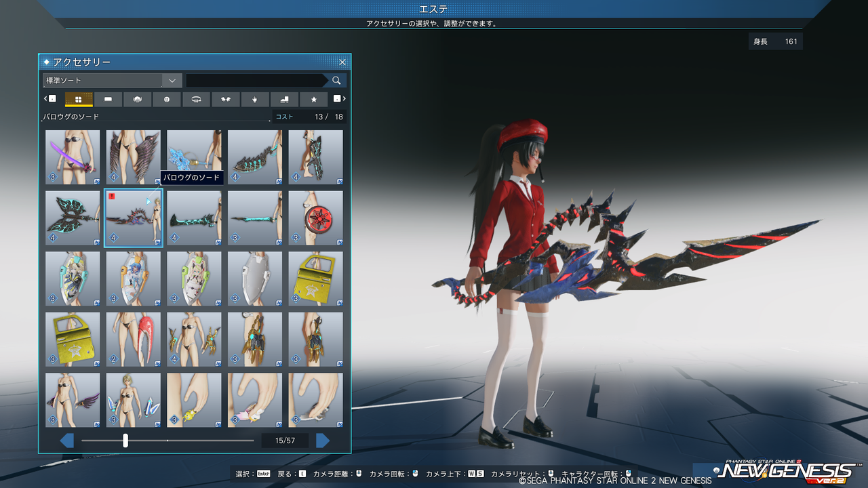Click the エステ header title
The image size is (868, 488).
433,9
